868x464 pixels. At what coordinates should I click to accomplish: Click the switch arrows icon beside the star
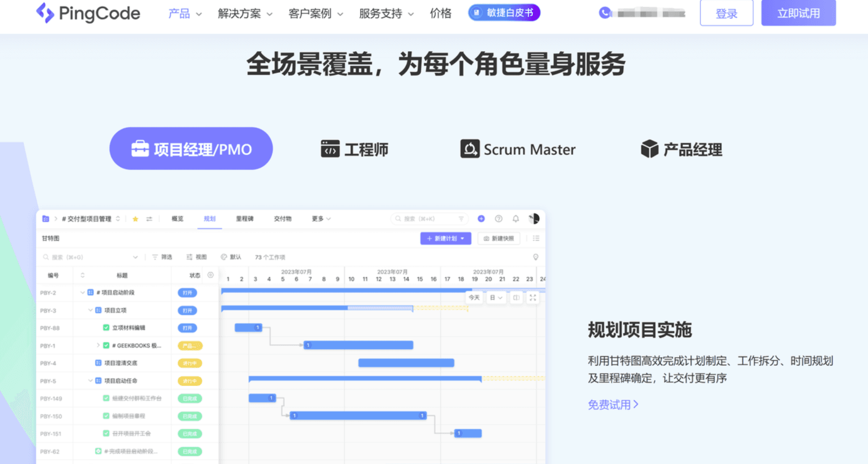(149, 219)
